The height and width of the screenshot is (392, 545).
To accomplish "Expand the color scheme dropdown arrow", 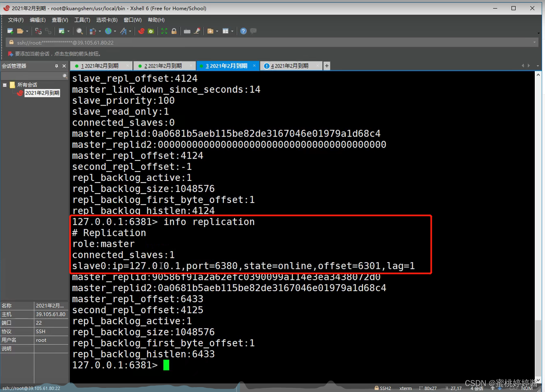I will pyautogui.click(x=100, y=31).
